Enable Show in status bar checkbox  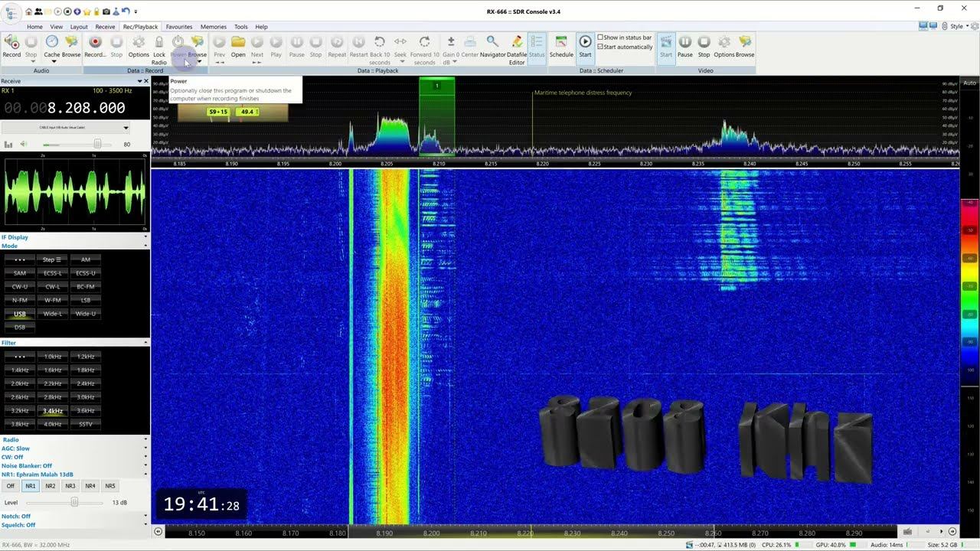pyautogui.click(x=601, y=37)
